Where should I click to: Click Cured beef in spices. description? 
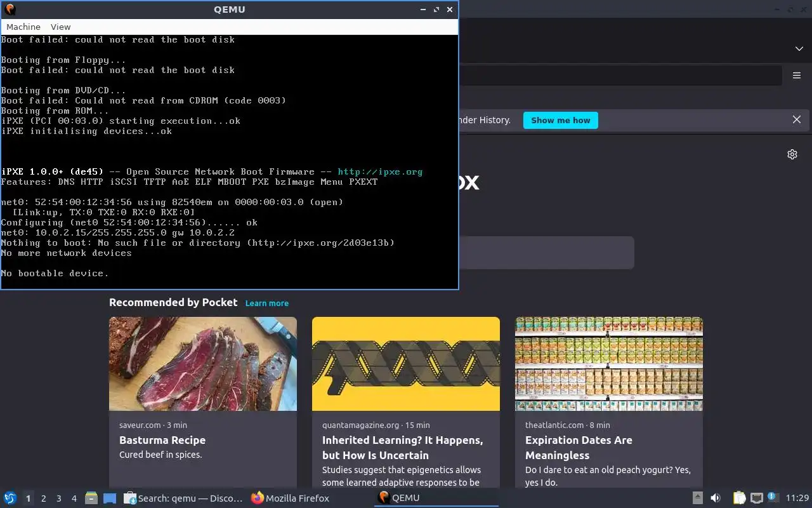coord(160,455)
